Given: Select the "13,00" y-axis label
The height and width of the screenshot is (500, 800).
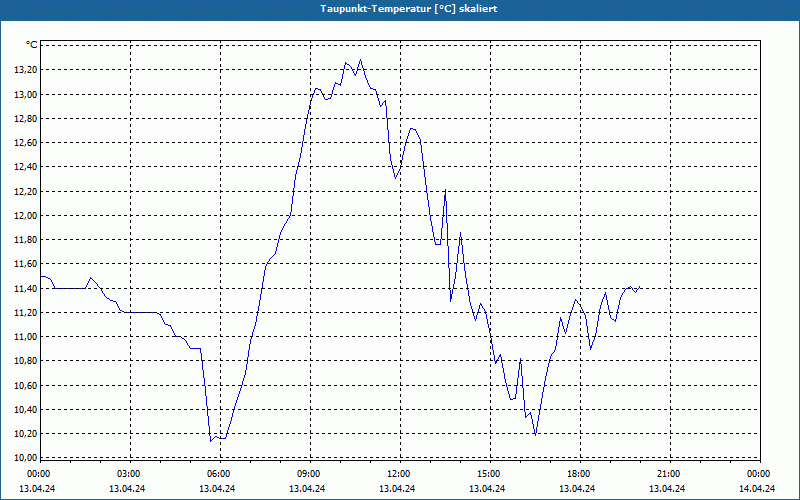Looking at the screenshot, I should [x=24, y=94].
